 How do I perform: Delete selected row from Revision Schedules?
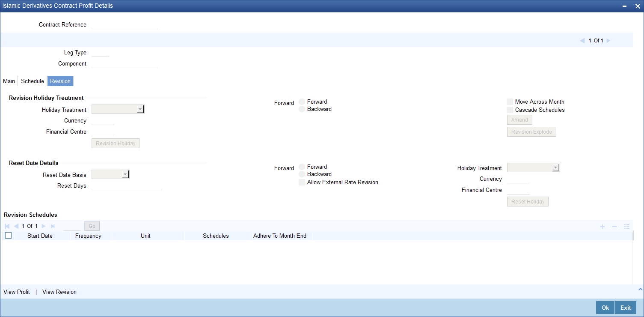tap(614, 226)
